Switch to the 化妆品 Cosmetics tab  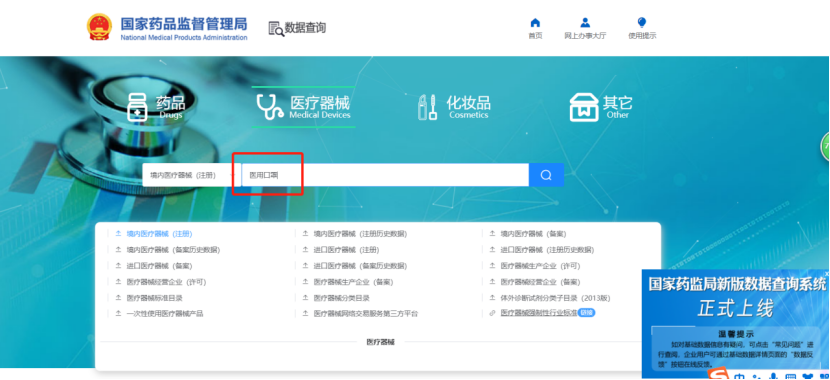pos(454,107)
